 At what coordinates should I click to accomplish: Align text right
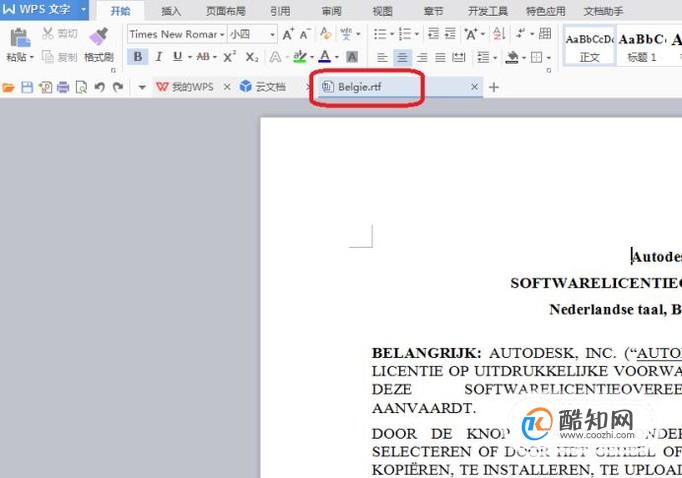click(422, 57)
